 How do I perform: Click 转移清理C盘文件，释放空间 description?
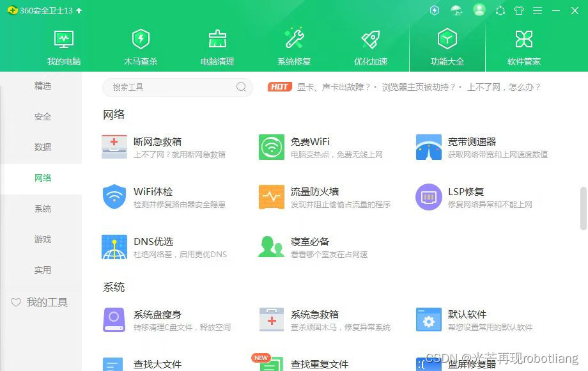pos(182,327)
